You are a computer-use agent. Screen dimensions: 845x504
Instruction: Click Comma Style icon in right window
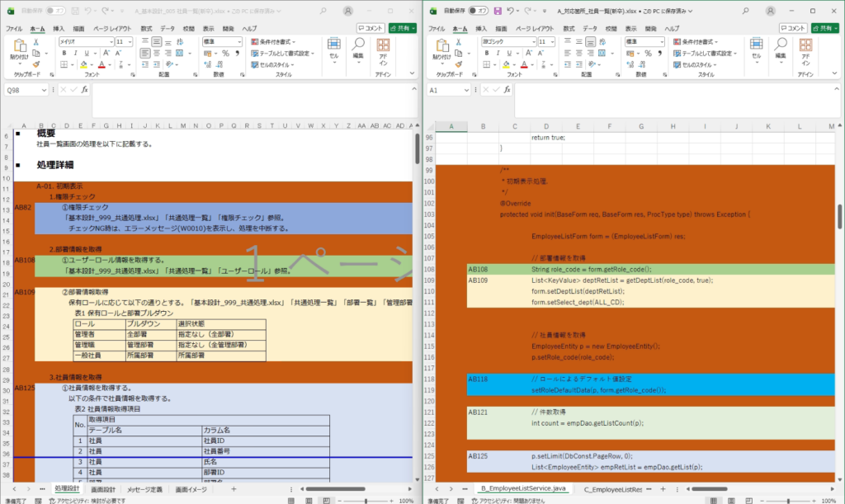[x=659, y=53]
